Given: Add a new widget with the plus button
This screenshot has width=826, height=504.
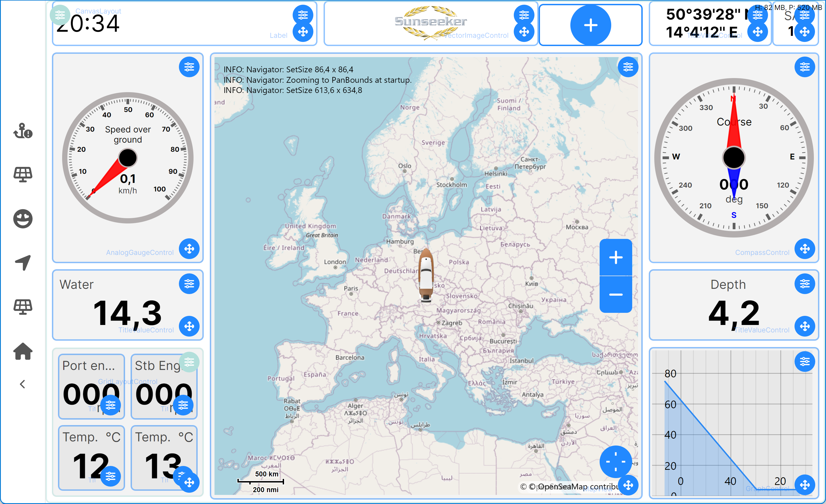Looking at the screenshot, I should click(x=591, y=25).
